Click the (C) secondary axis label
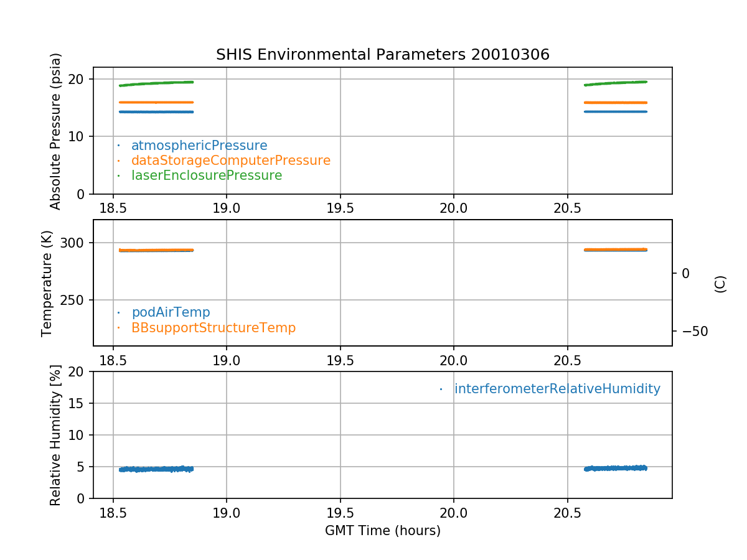747x560 pixels. (x=720, y=284)
